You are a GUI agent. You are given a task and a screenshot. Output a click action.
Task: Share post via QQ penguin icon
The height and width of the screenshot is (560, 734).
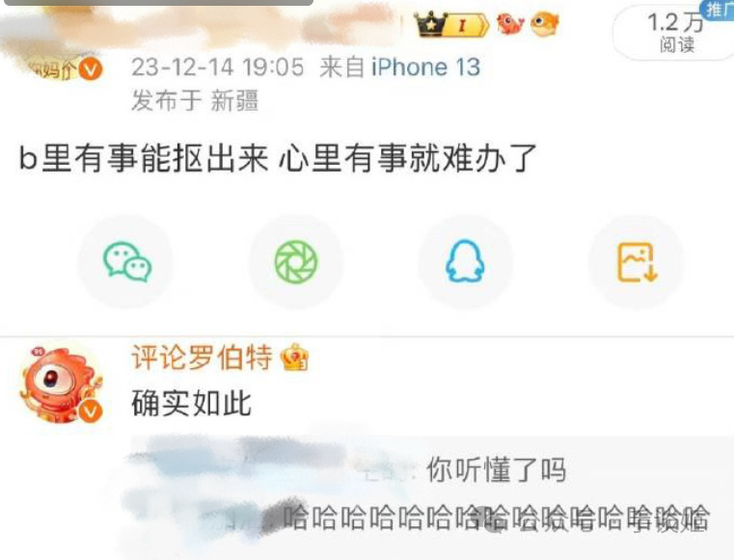[x=465, y=261]
